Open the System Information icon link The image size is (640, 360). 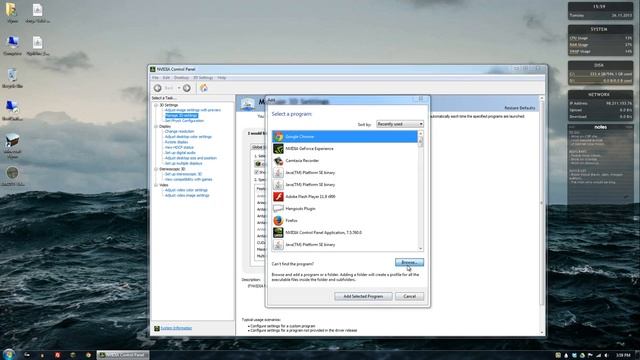tap(157, 328)
